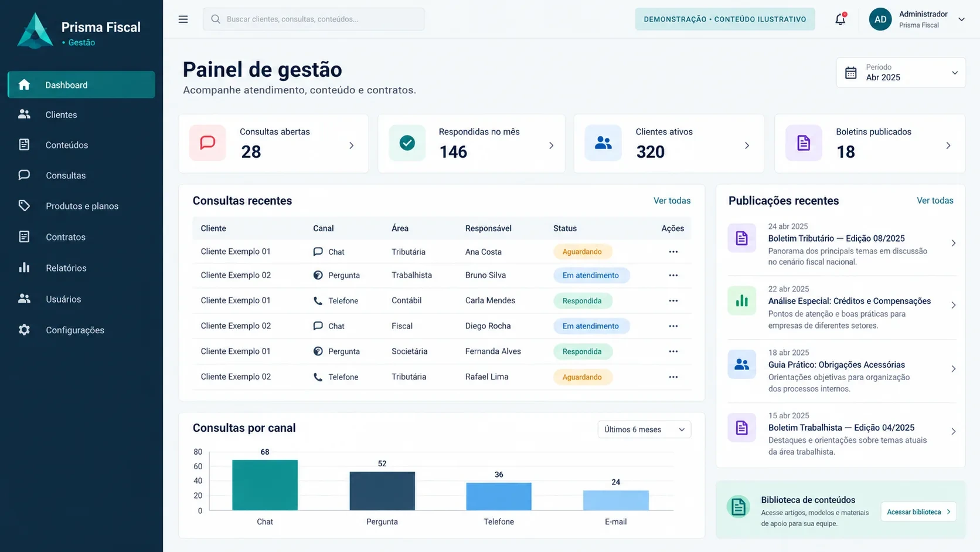Click the E-mail bar in chart
This screenshot has height=552, width=980.
pyautogui.click(x=616, y=500)
